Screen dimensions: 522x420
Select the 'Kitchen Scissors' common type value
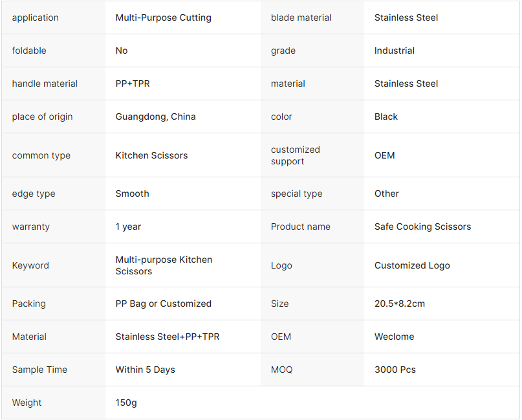pos(151,155)
